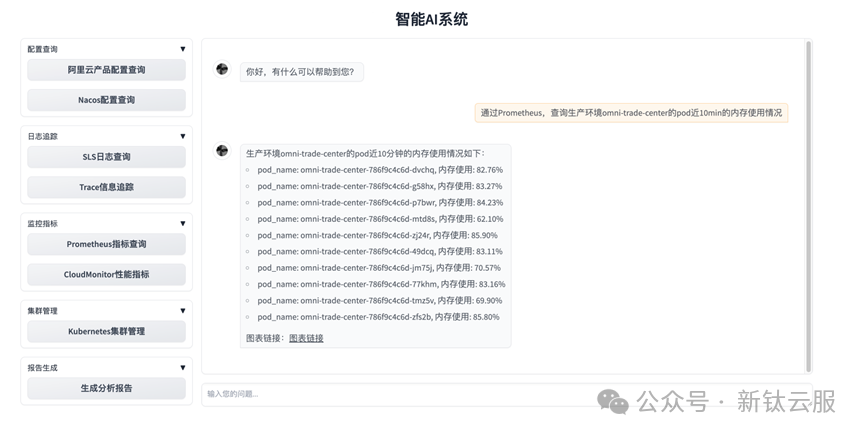The width and height of the screenshot is (863, 436).
Task: Collapse the 日志追踪 section arrow
Action: 183,137
